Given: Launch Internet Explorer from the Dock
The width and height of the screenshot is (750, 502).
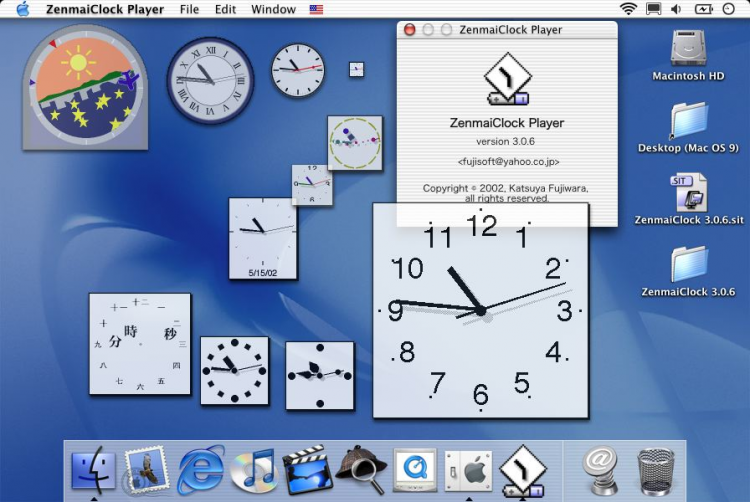Looking at the screenshot, I should click(201, 470).
